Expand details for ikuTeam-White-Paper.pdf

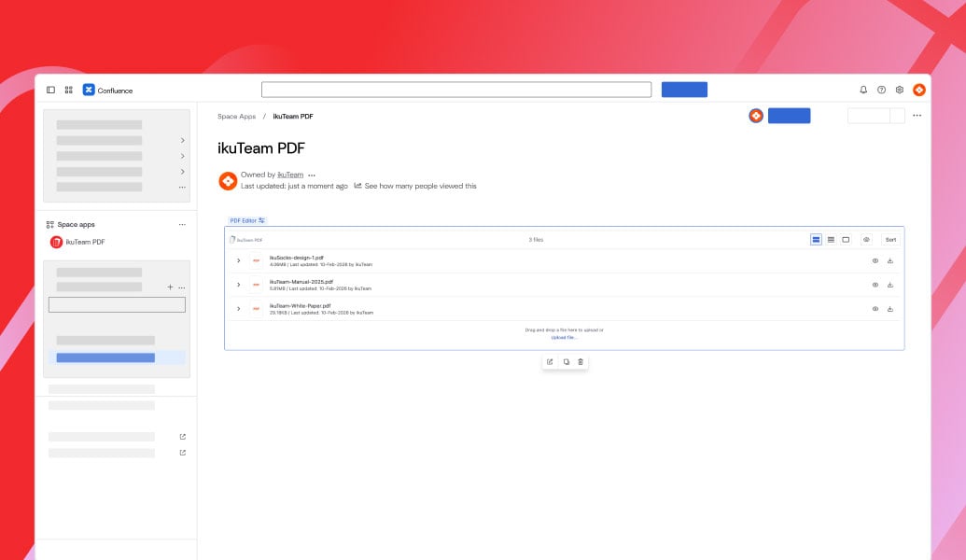click(240, 309)
